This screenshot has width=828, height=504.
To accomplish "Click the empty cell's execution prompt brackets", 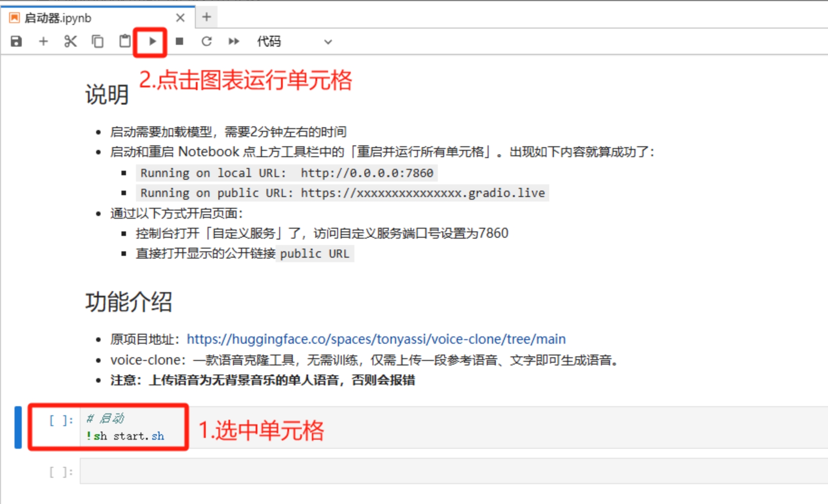I will point(61,472).
